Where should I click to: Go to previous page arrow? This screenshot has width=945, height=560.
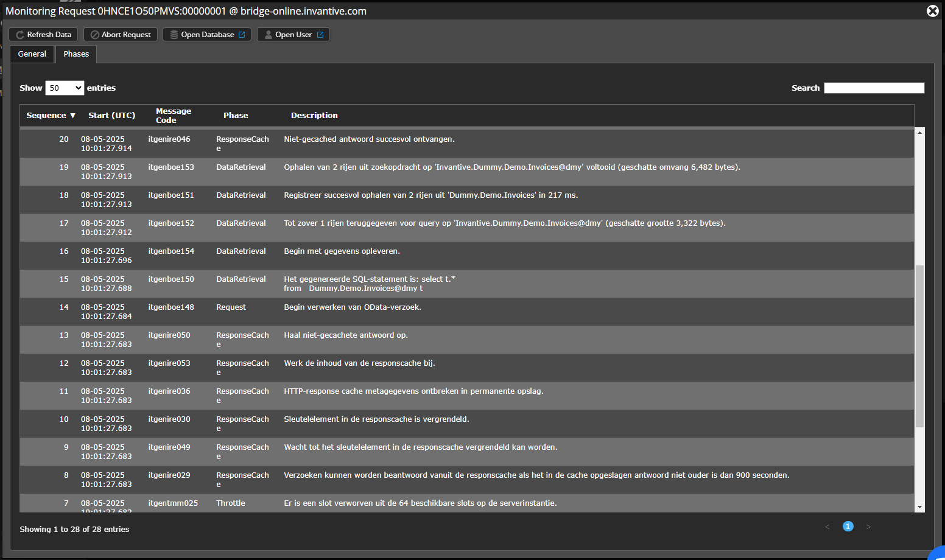[827, 527]
